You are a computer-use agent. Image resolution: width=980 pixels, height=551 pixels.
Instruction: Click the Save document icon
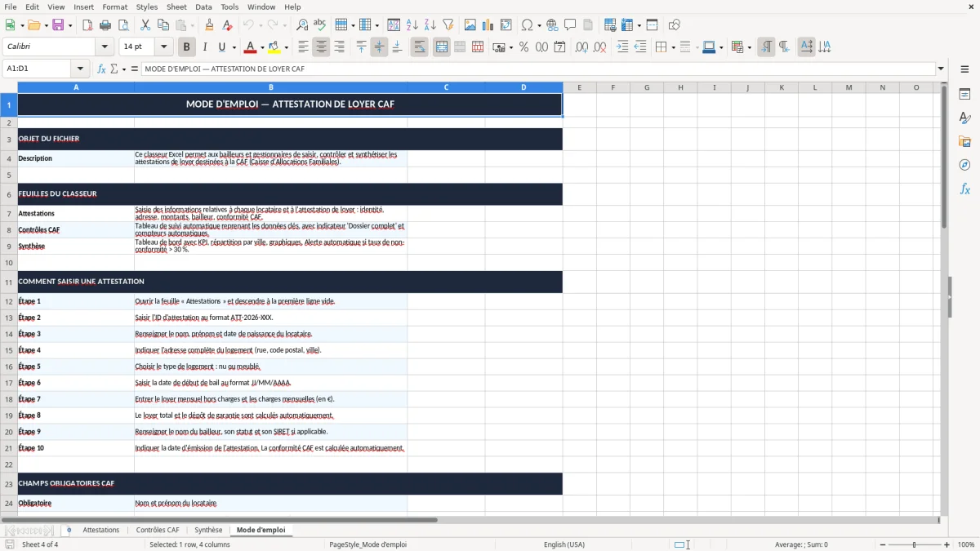(x=58, y=25)
